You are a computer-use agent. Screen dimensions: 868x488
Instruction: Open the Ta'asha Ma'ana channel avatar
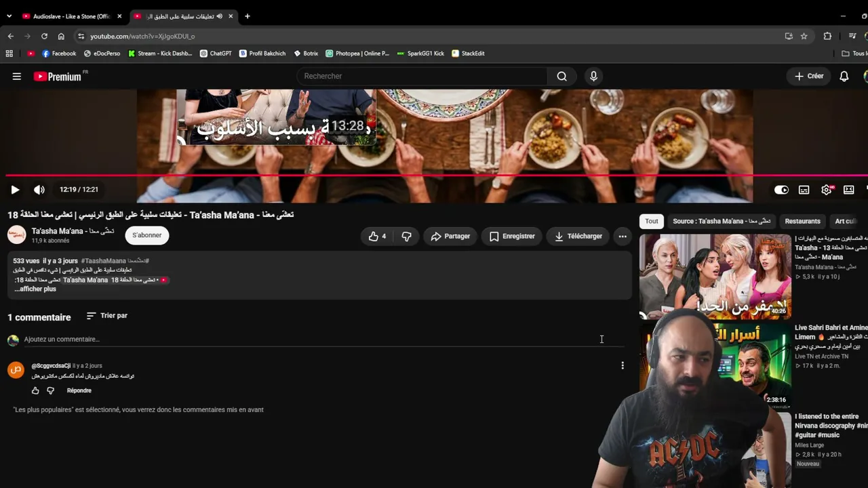[x=17, y=235]
